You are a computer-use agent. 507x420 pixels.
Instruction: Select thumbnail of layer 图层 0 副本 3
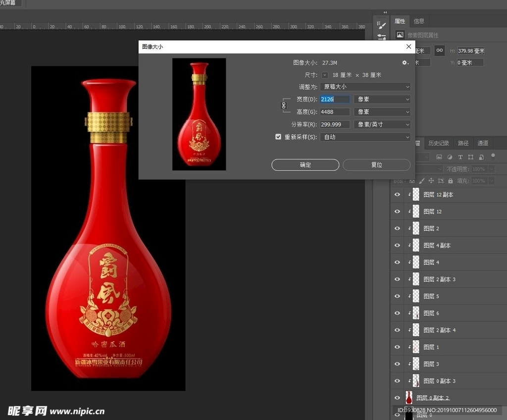tap(416, 381)
